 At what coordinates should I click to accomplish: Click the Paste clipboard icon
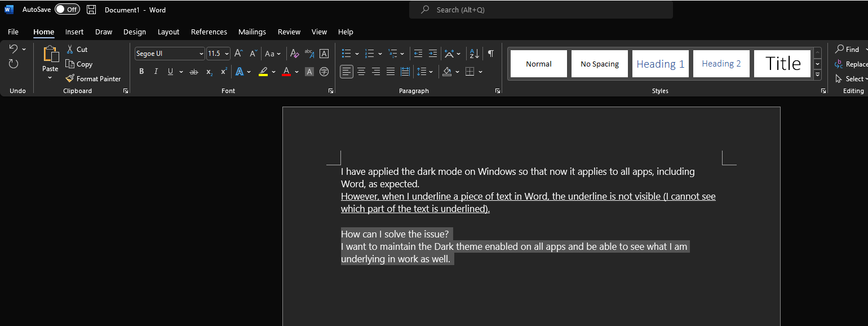pos(51,55)
